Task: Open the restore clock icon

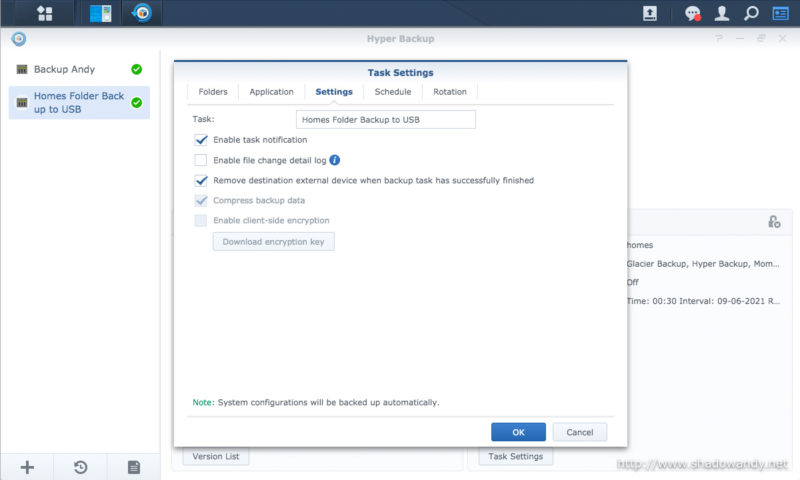Action: (x=80, y=467)
